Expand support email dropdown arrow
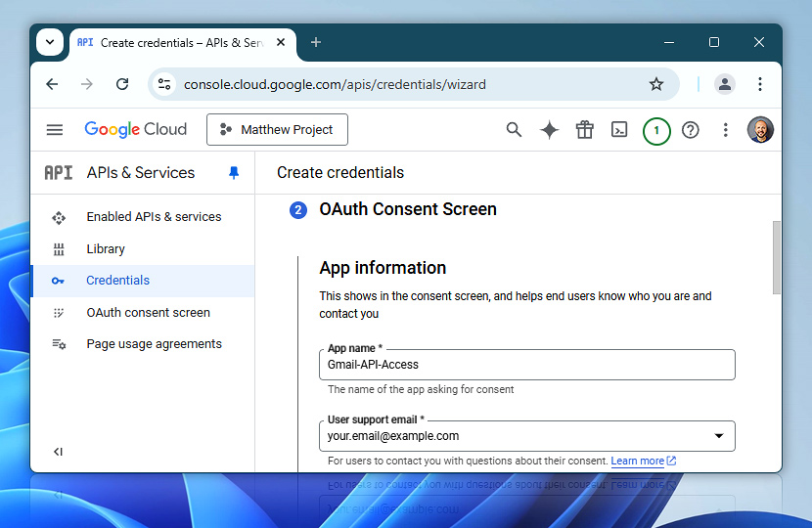812x528 pixels. click(x=719, y=436)
